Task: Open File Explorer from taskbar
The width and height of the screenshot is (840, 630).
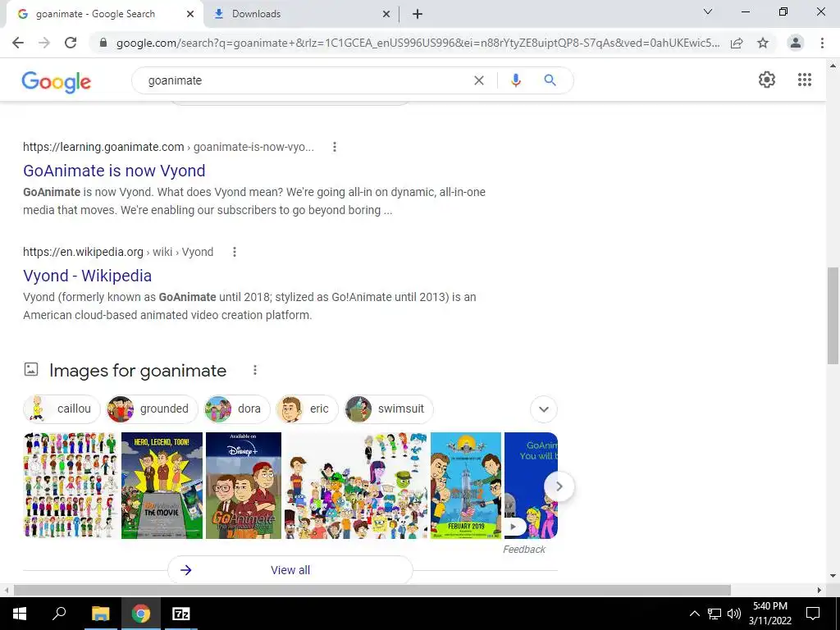Action: pyautogui.click(x=100, y=614)
